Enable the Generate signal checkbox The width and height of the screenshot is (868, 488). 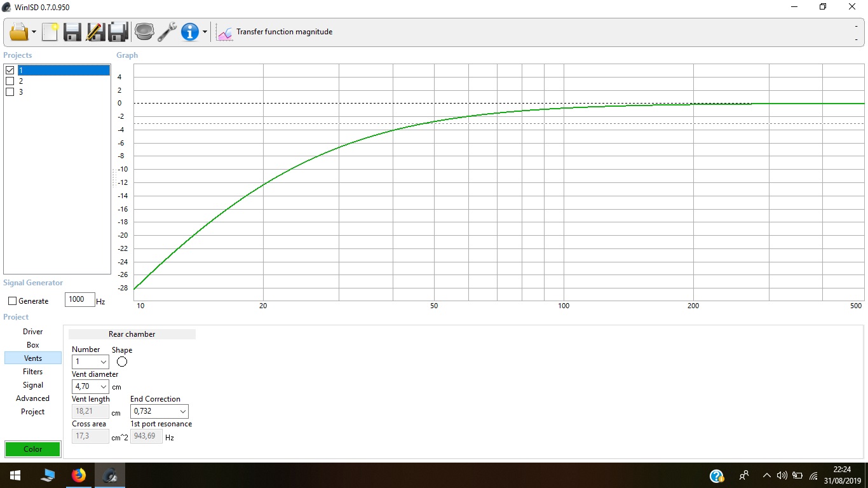(12, 301)
